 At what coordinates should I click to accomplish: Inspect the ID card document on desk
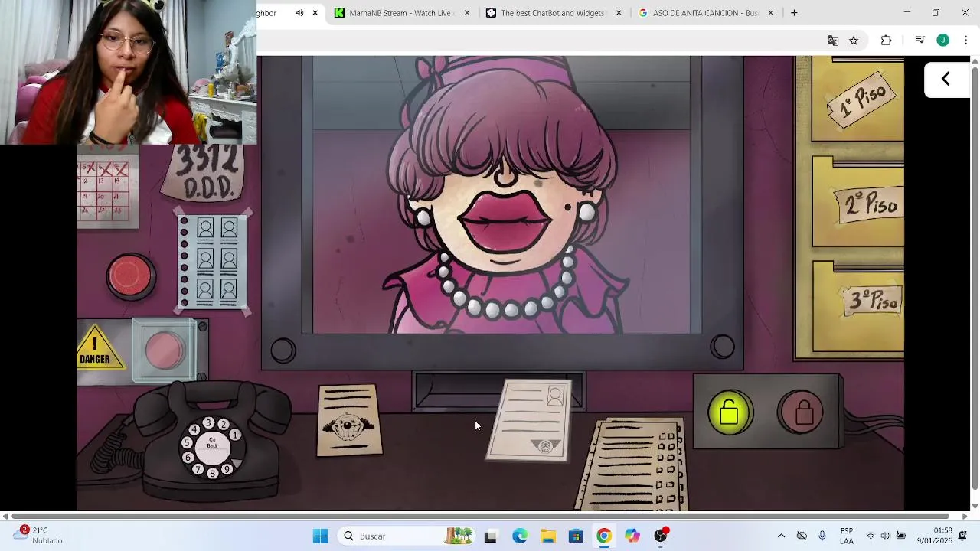click(x=530, y=421)
